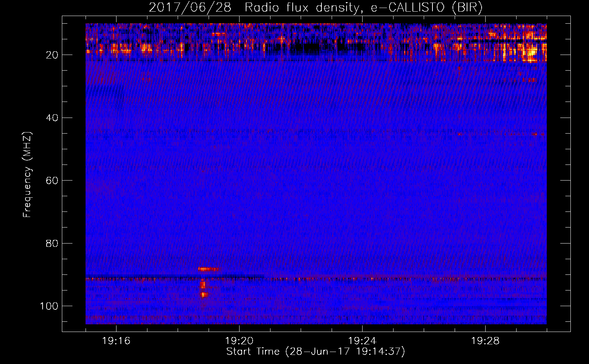Click the bright yellow emission near 20 MHz at 19:29
The image size is (589, 364).
click(x=530, y=52)
